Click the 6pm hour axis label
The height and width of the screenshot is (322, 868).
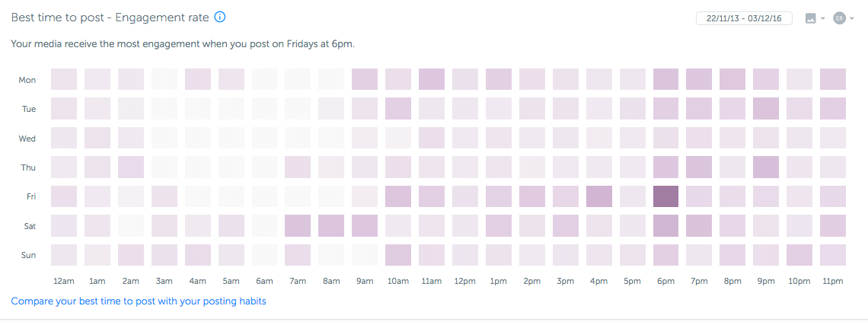click(x=665, y=282)
